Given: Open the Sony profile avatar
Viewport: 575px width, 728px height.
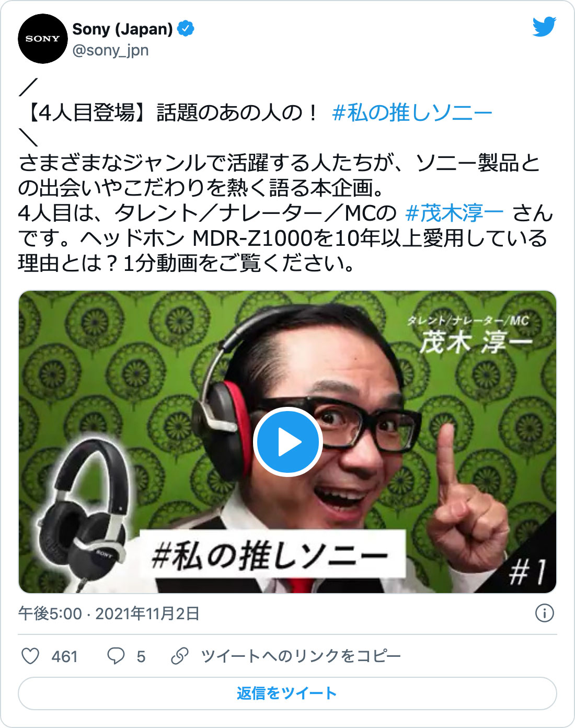Looking at the screenshot, I should (x=43, y=39).
